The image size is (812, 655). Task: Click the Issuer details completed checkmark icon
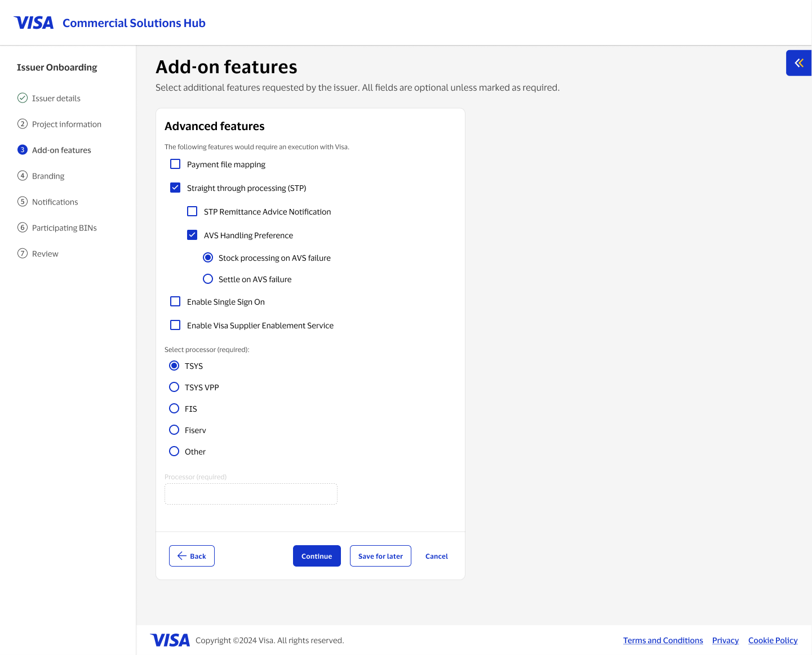(23, 98)
